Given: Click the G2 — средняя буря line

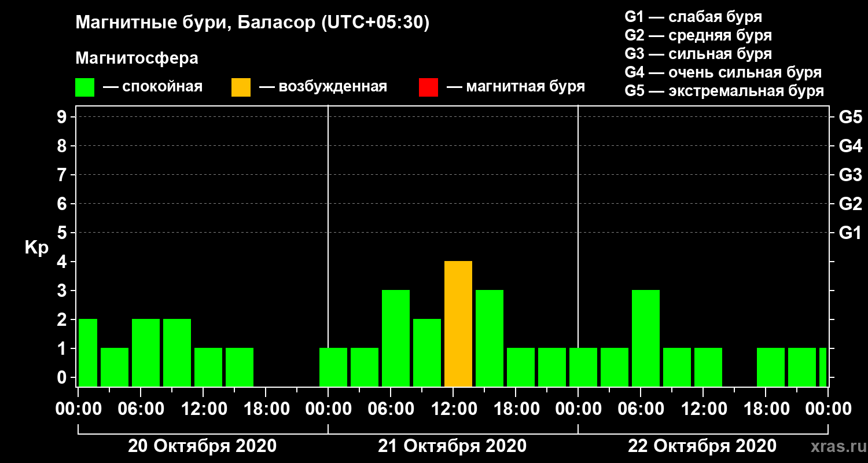Looking at the screenshot, I should (x=698, y=35).
